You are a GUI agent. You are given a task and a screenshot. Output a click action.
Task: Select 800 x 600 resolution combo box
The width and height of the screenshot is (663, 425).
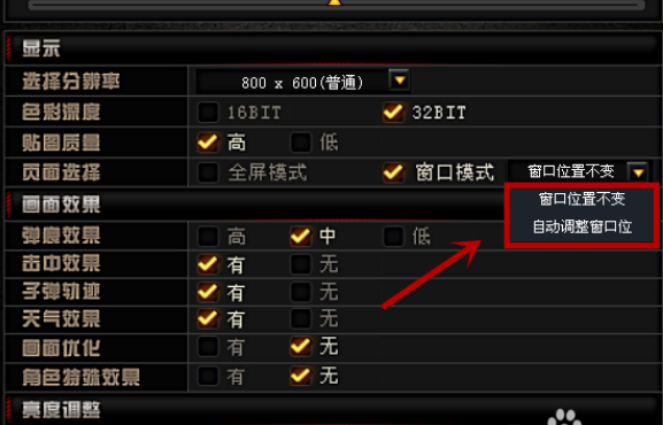click(x=302, y=82)
